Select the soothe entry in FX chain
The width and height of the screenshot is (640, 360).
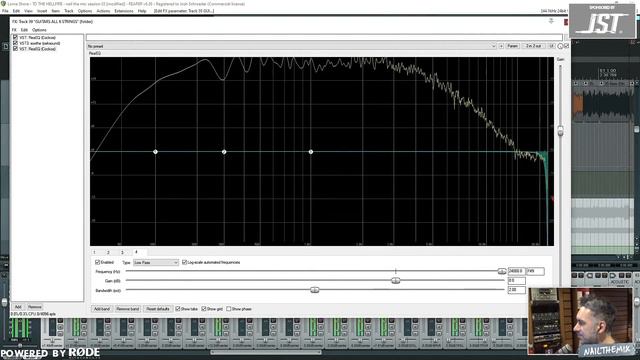point(40,43)
